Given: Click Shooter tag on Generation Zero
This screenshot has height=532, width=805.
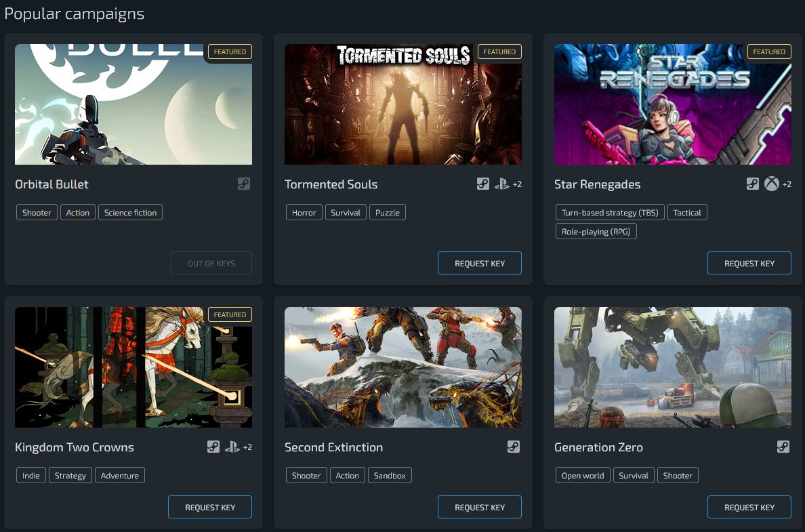Looking at the screenshot, I should (x=678, y=475).
